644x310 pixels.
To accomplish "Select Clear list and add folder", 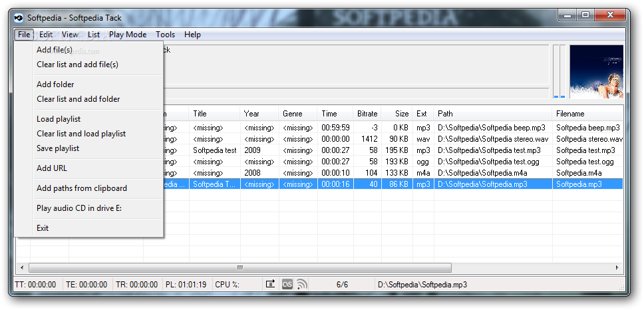I will 89,99.
